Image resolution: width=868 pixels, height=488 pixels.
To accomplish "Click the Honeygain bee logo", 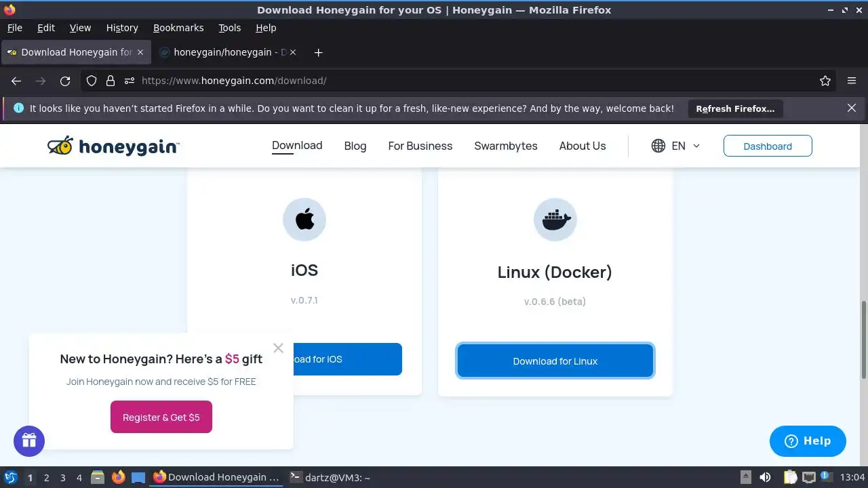I will pos(113,146).
